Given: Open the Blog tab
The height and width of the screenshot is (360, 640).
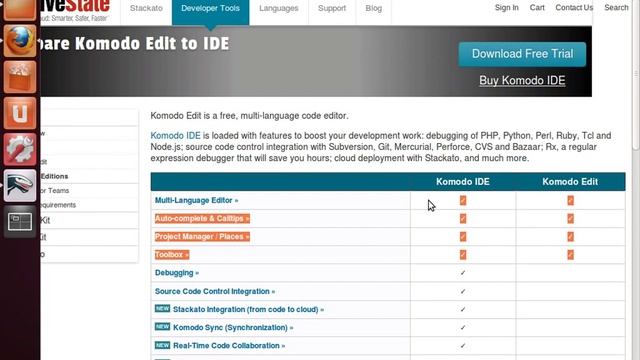Looking at the screenshot, I should [x=373, y=8].
